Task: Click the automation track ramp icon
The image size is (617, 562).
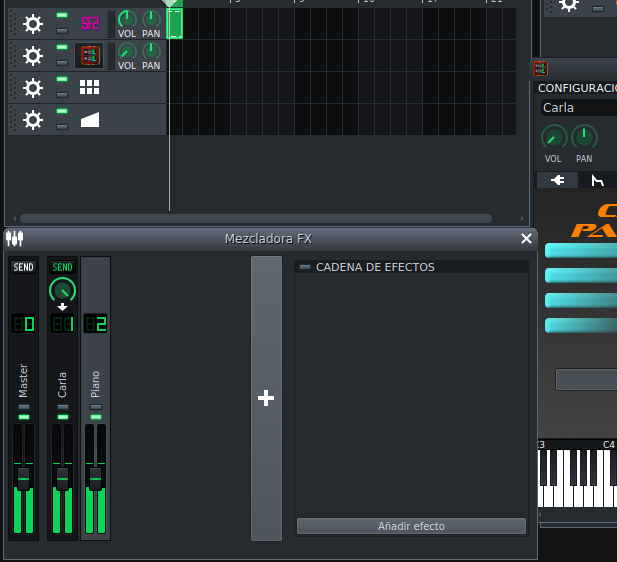Action: pos(90,120)
